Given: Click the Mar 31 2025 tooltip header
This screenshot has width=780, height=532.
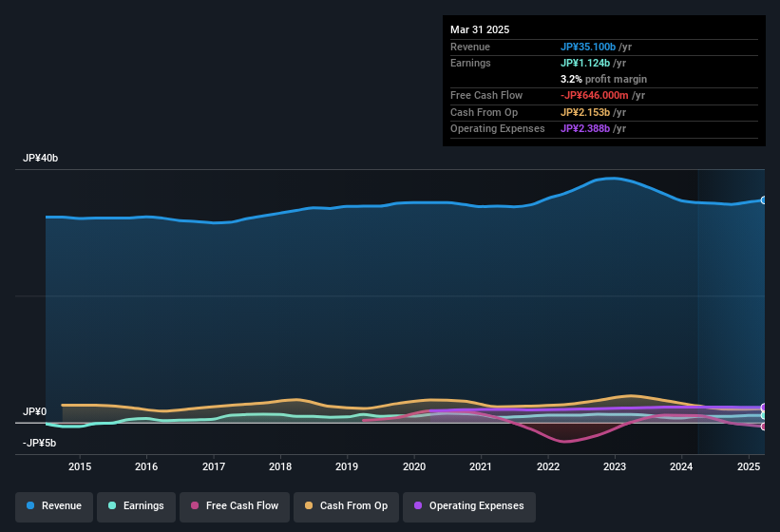Looking at the screenshot, I should (x=480, y=29).
